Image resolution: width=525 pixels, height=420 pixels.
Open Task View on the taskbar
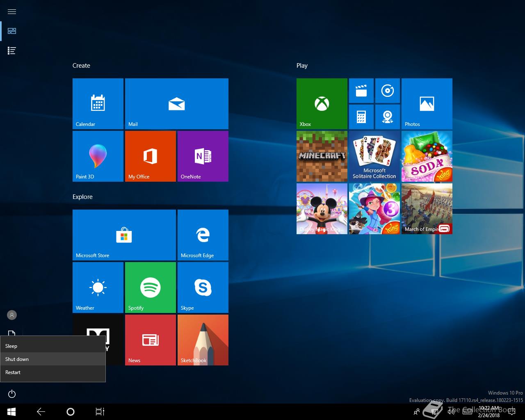click(x=100, y=412)
